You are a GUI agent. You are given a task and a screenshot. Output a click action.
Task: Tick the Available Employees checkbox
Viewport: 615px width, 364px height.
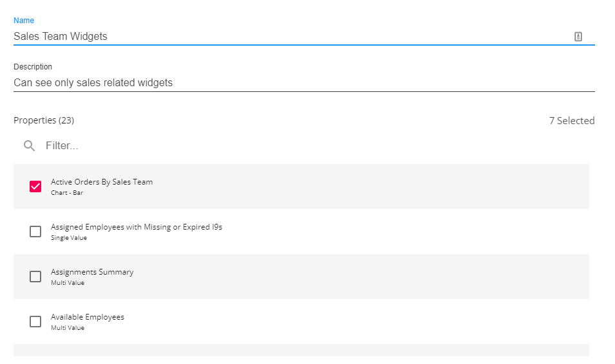[x=35, y=322]
